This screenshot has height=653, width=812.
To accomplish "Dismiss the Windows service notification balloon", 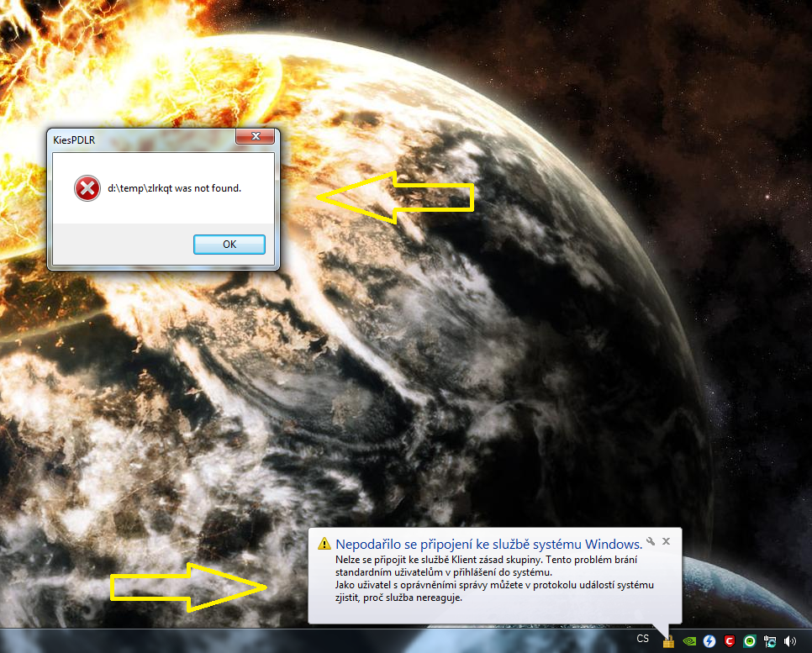I will pos(667,541).
